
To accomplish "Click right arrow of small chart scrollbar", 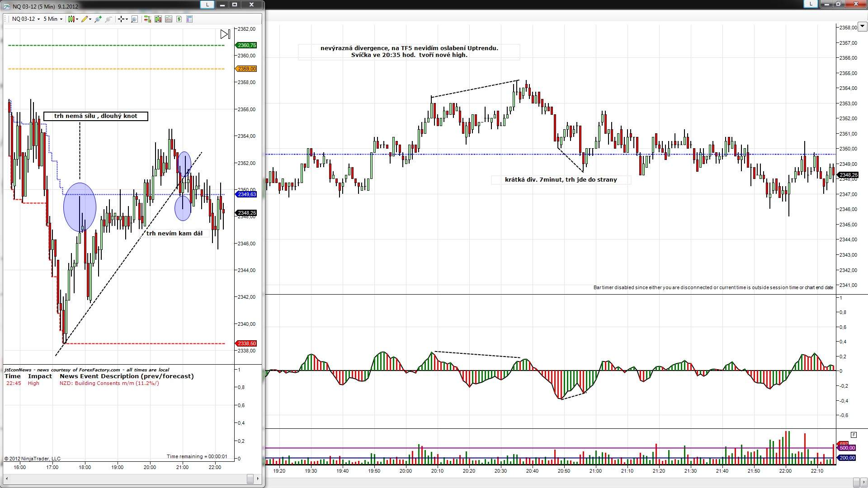I will [258, 479].
